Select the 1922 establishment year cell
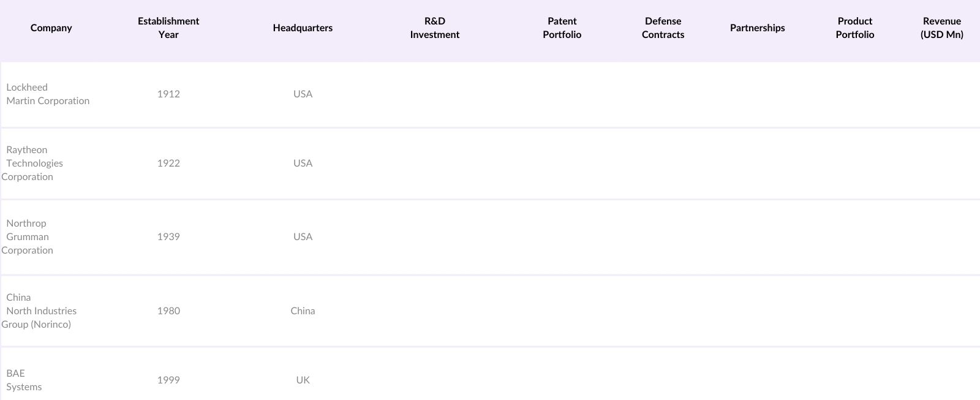The width and height of the screenshot is (980, 400). pos(168,164)
